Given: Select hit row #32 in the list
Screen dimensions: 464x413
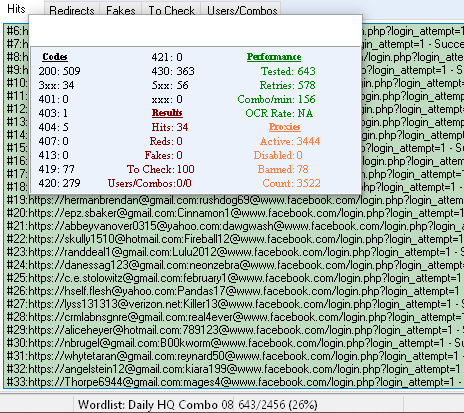Looking at the screenshot, I should (x=233, y=369).
